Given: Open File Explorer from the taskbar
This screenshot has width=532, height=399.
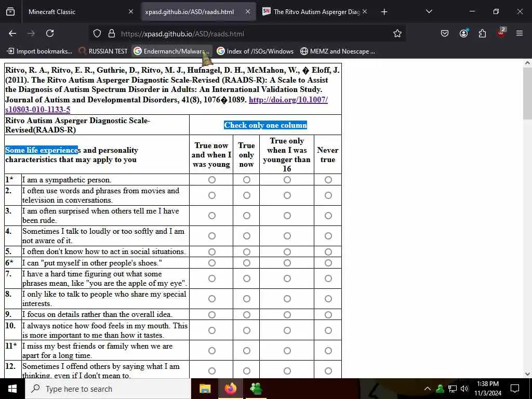Looking at the screenshot, I should (x=205, y=389).
